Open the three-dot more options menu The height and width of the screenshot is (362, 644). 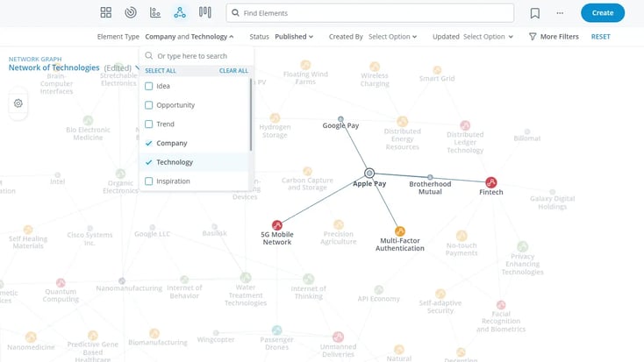(560, 13)
